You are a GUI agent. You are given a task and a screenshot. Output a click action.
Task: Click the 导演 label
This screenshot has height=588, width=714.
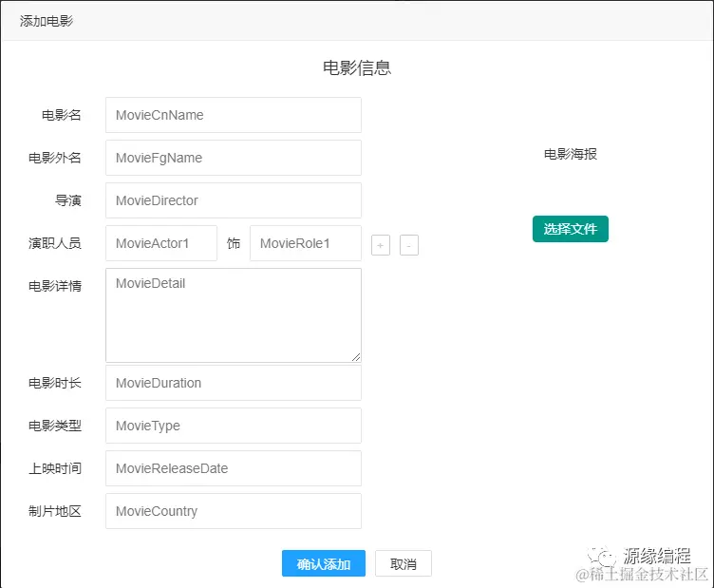click(68, 200)
